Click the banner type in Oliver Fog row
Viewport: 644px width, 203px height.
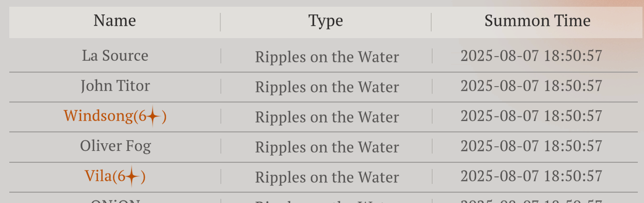(327, 147)
